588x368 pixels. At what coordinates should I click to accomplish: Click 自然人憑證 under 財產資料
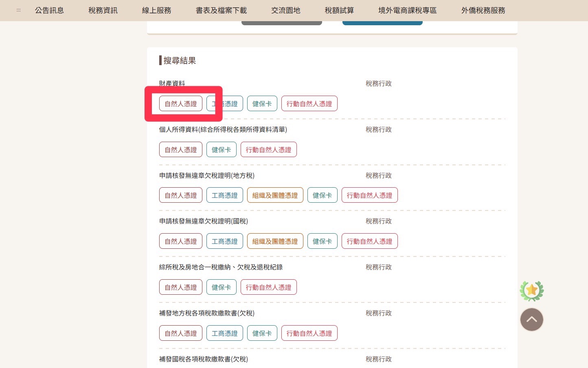(180, 103)
